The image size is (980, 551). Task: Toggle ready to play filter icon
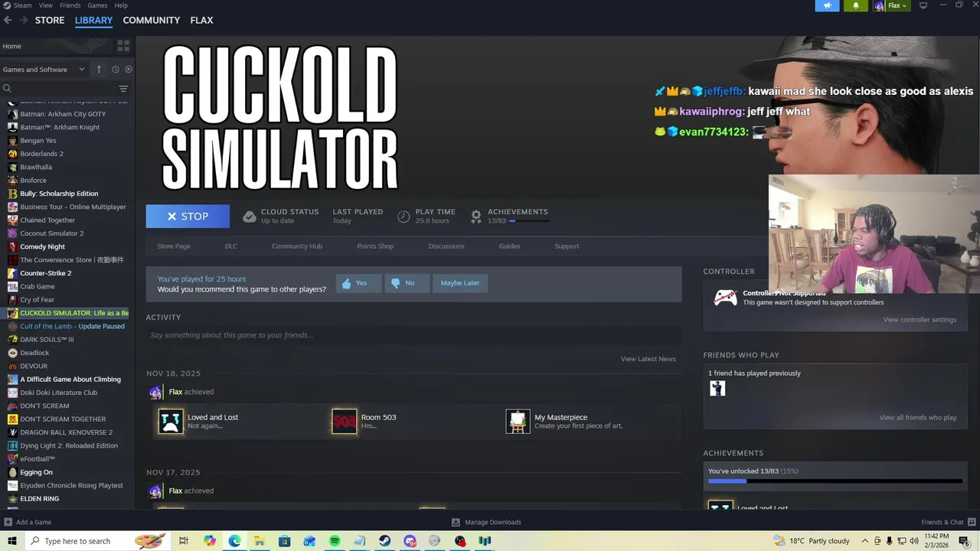click(128, 69)
